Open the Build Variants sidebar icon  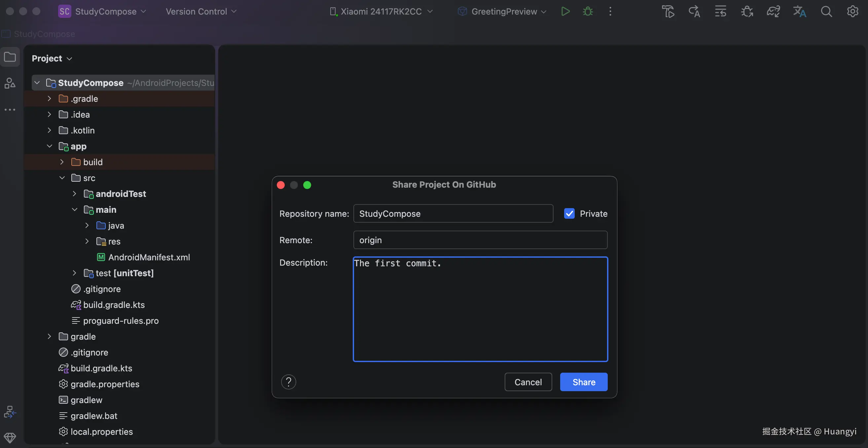tap(10, 412)
